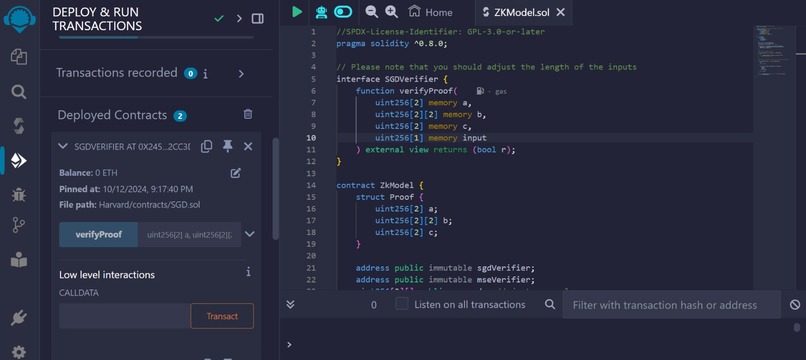Click the Transactions recorded info icon
806x360 pixels.
click(x=206, y=74)
